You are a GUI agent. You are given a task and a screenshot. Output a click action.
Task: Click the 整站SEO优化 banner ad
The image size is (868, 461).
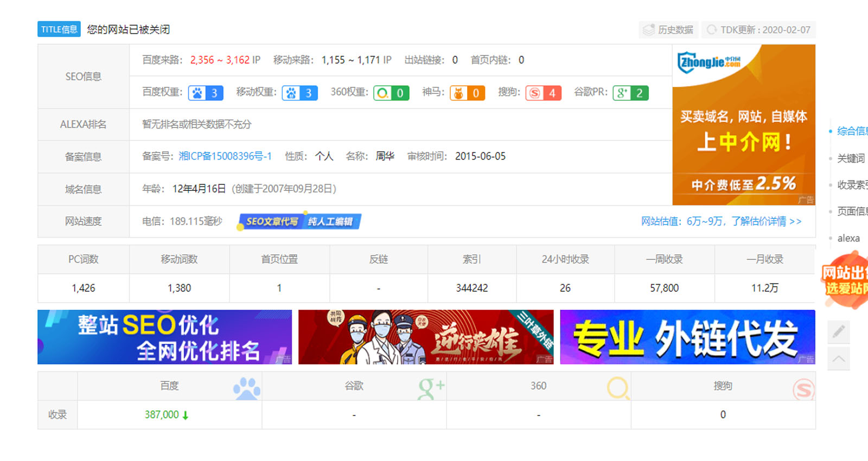(164, 337)
